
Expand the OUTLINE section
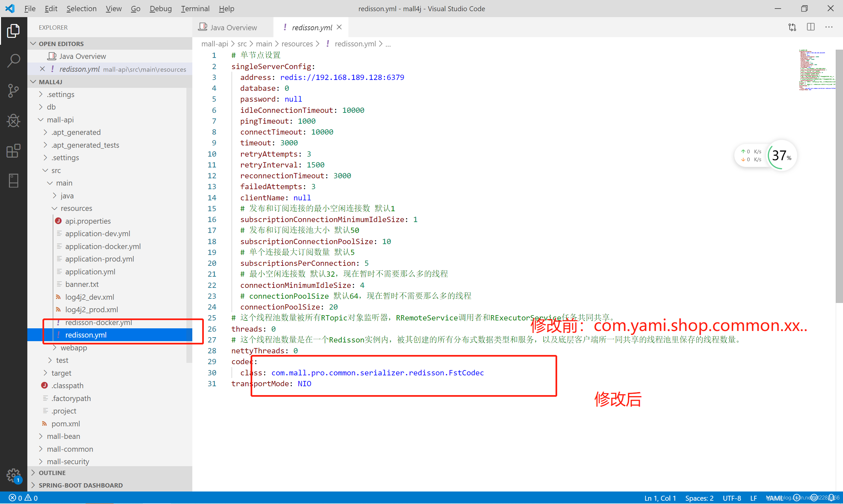click(x=52, y=472)
